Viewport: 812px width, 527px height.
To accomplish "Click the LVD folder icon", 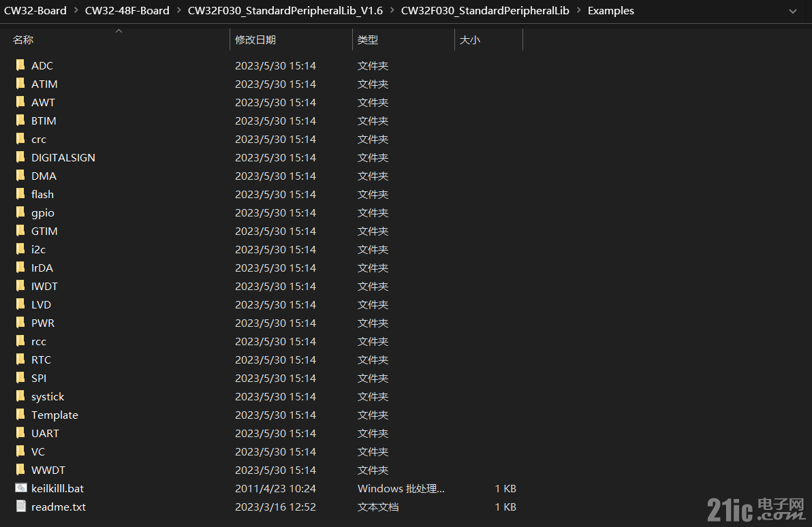I will (x=20, y=304).
